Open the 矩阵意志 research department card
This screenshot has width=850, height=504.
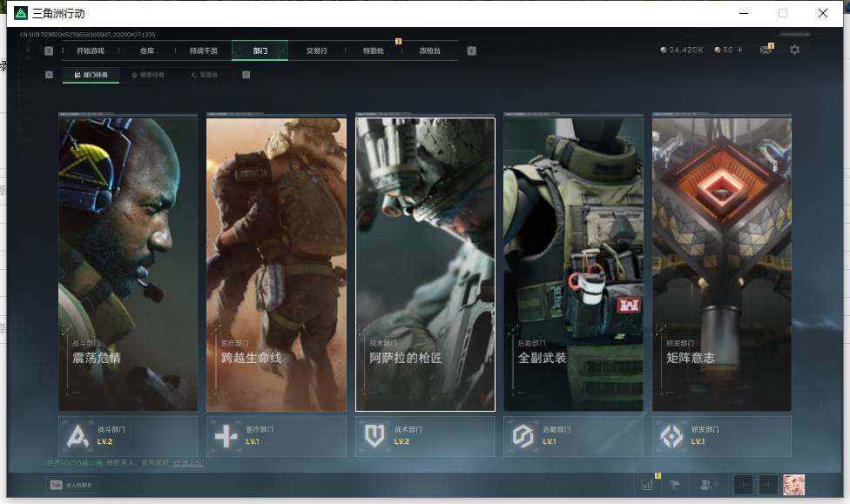(x=722, y=265)
